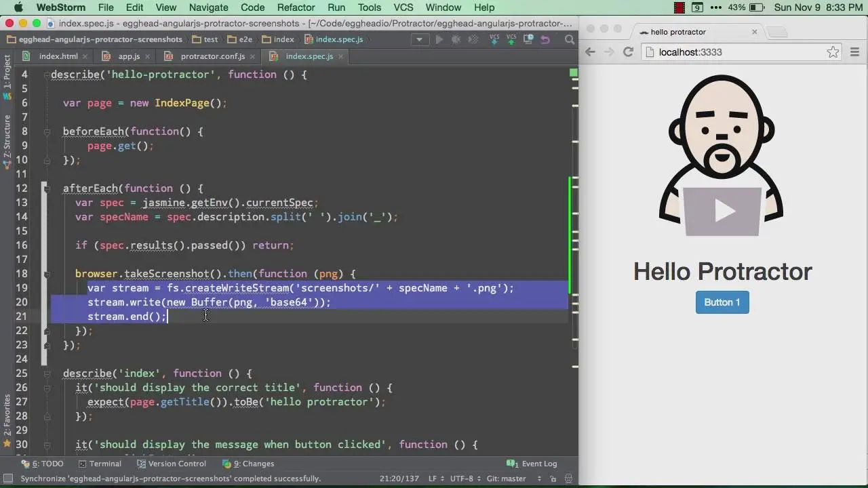
Task: Open the Apple menu
Action: [x=18, y=7]
